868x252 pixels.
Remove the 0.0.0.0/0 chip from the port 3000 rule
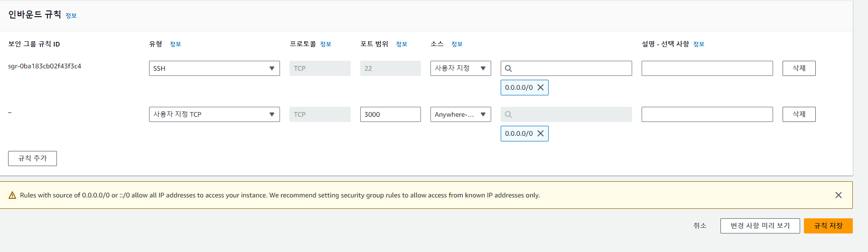pyautogui.click(x=540, y=133)
